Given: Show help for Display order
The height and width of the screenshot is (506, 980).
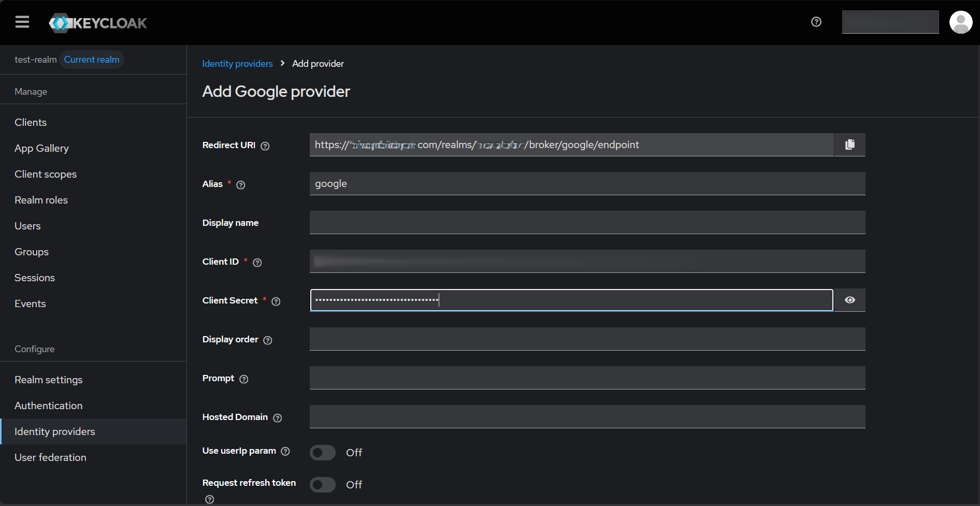Looking at the screenshot, I should tap(268, 340).
